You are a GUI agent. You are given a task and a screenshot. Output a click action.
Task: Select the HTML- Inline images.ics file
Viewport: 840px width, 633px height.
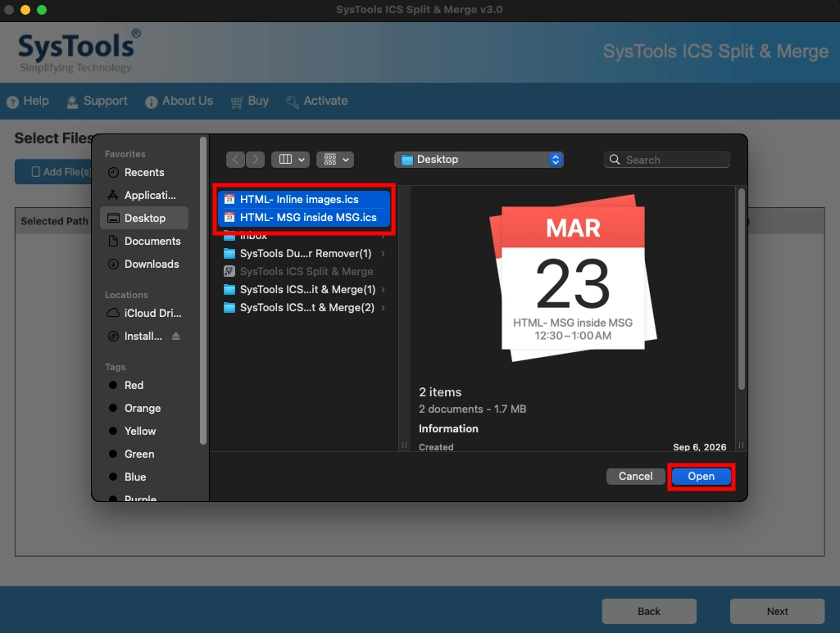pyautogui.click(x=304, y=199)
